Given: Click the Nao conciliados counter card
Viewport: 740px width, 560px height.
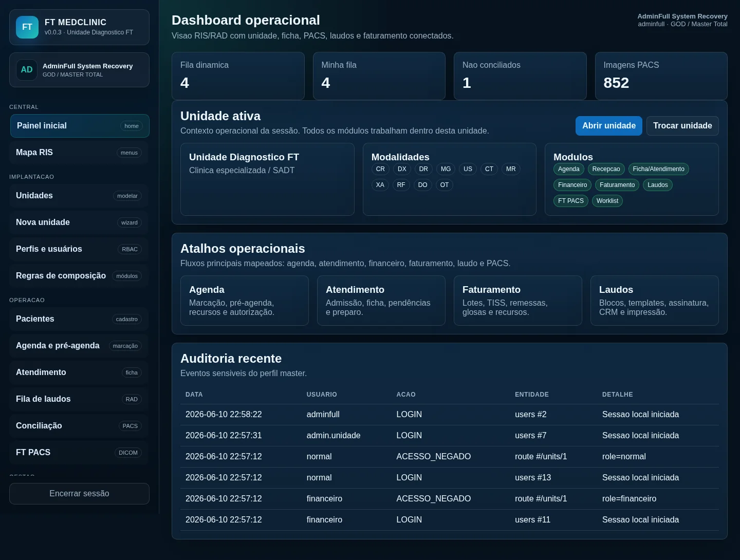Looking at the screenshot, I should [x=520, y=76].
